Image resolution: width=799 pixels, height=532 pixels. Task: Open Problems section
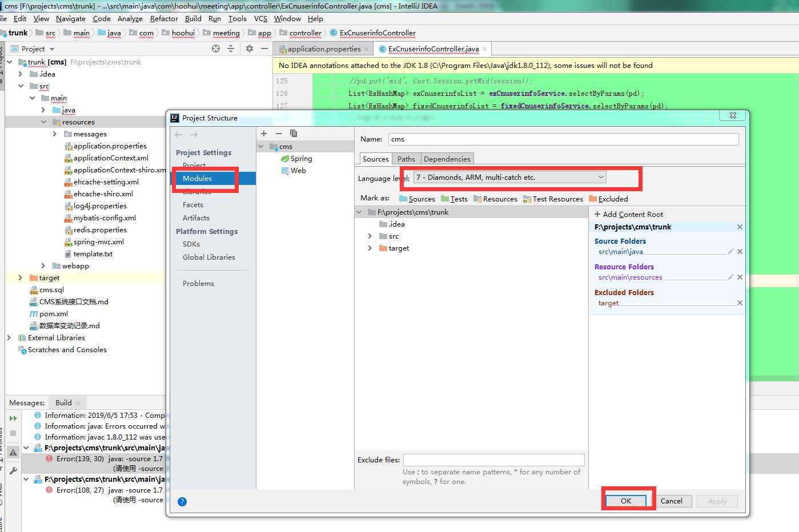(x=198, y=284)
